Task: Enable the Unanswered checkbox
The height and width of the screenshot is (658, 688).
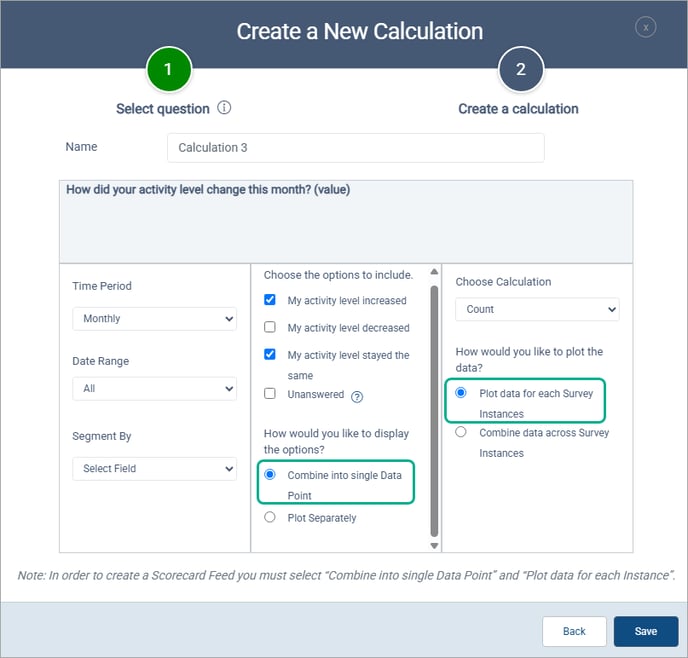Action: click(x=270, y=394)
